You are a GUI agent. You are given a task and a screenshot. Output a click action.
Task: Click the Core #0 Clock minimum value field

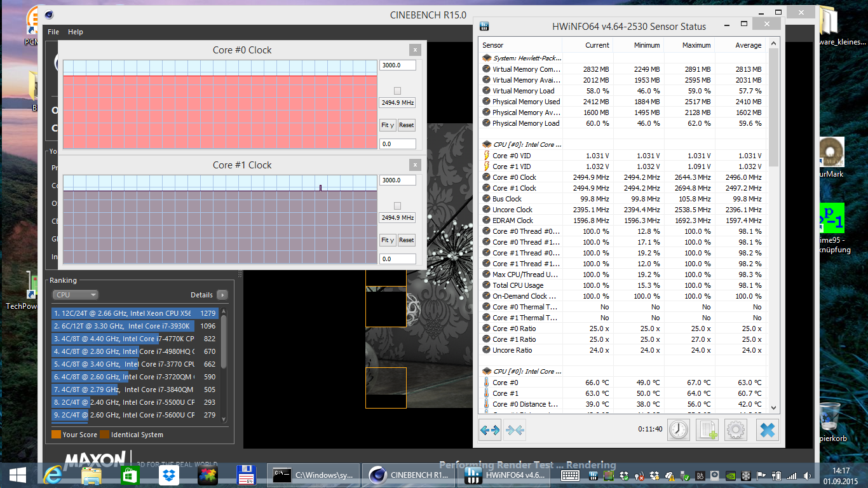click(x=398, y=144)
